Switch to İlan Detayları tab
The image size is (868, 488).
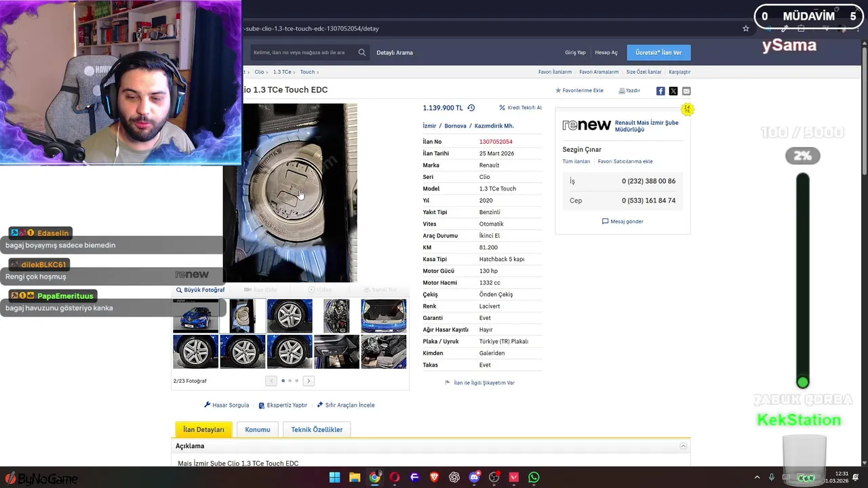click(x=203, y=430)
